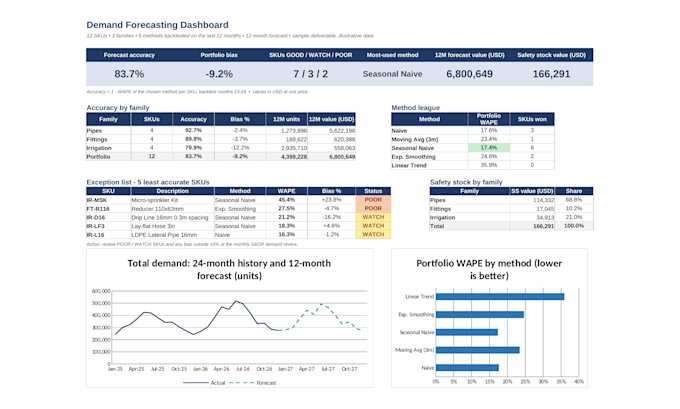Click the "Reducer 110x63mm" description
The height and width of the screenshot is (409, 680).
157,209
